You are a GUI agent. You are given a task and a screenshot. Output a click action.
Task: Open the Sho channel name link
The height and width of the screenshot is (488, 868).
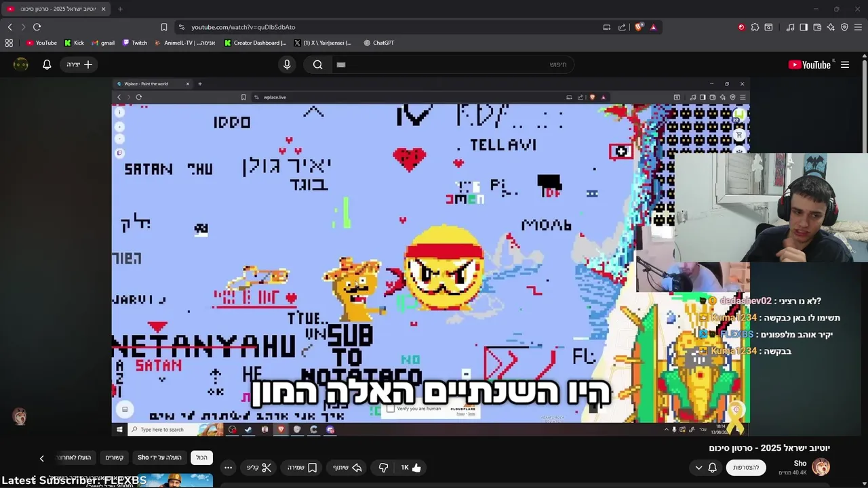[800, 463]
